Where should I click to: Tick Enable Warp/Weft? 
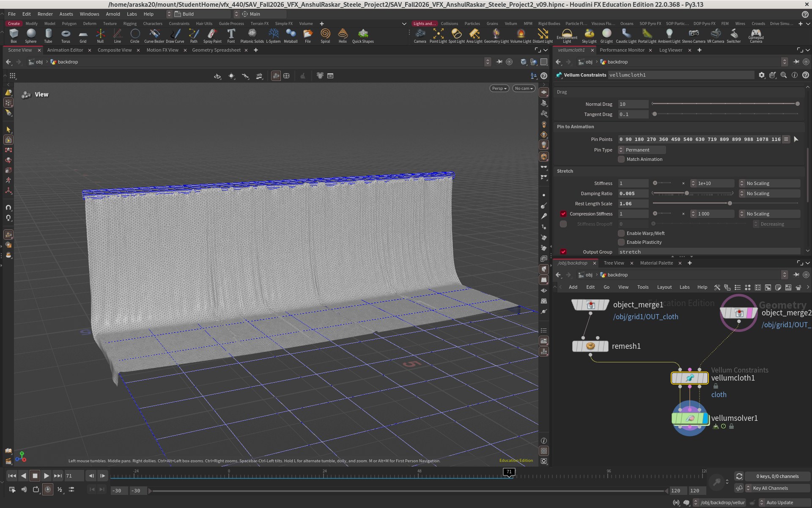(x=621, y=233)
